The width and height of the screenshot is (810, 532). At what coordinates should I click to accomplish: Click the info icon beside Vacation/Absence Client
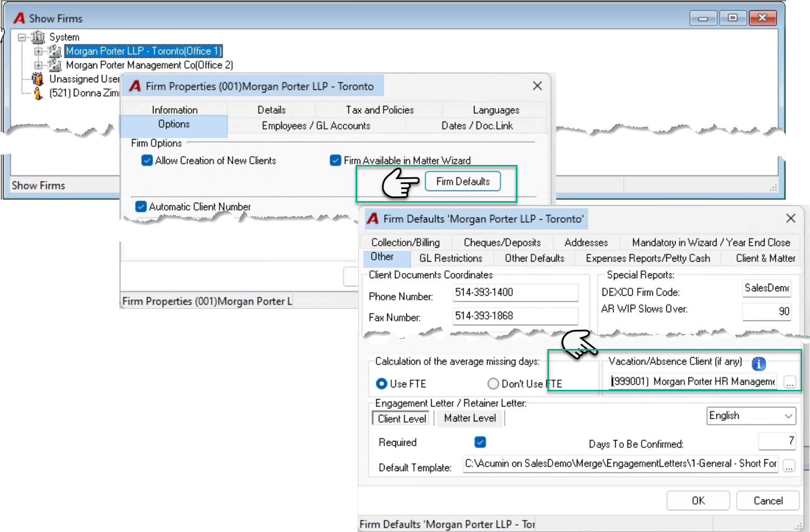[x=758, y=364]
